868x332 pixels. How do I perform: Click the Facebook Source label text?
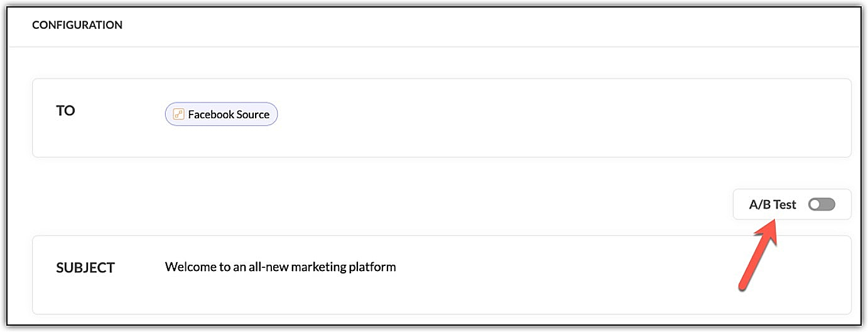(229, 114)
